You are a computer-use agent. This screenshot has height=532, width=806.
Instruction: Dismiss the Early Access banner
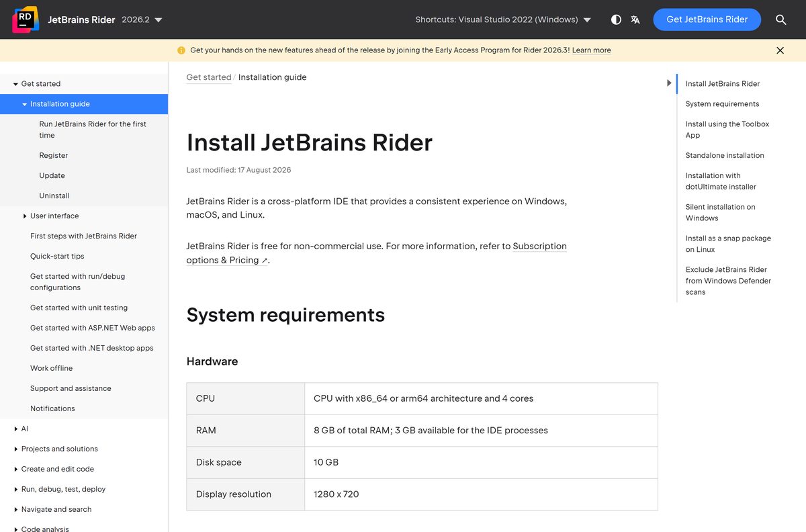coord(780,50)
